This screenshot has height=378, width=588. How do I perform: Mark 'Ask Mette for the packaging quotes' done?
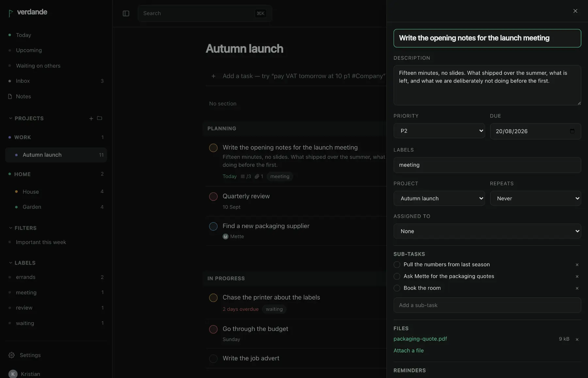pyautogui.click(x=397, y=276)
